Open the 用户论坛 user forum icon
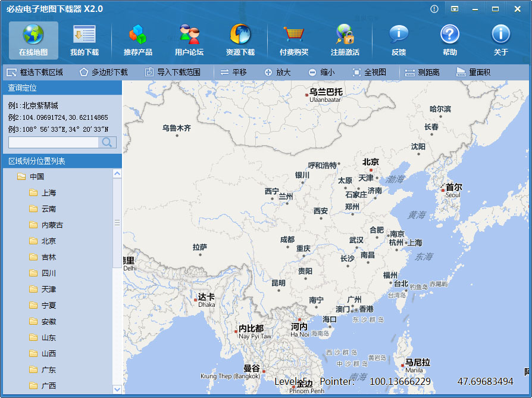This screenshot has height=398, width=532. point(189,40)
